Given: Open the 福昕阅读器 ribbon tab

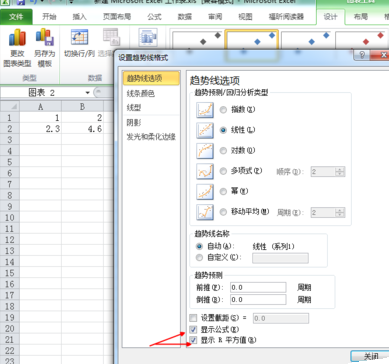Looking at the screenshot, I should [286, 16].
